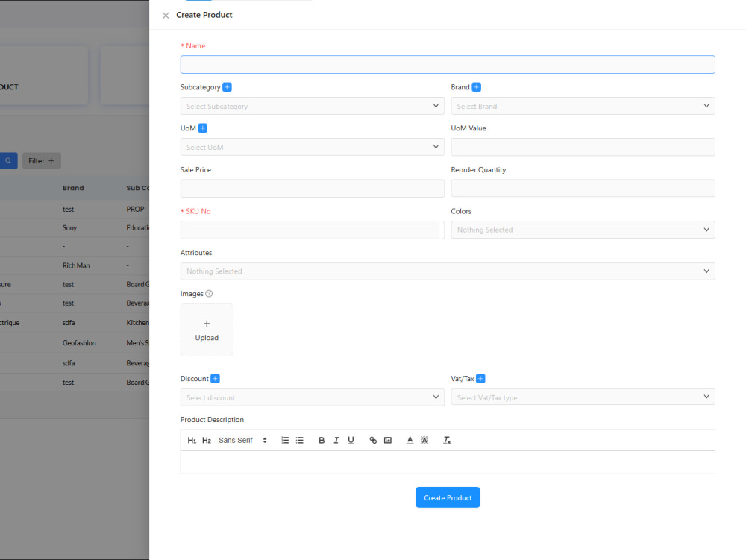Toggle bold formatting in description
The image size is (746, 560).
coord(322,440)
